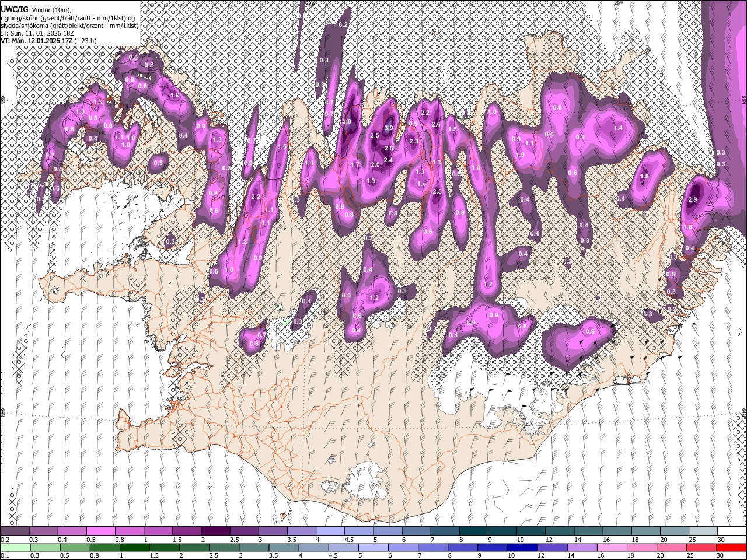This screenshot has height=560, width=747.
Task: Click the bright red swatch after 30, rain scale
Action: (731, 547)
